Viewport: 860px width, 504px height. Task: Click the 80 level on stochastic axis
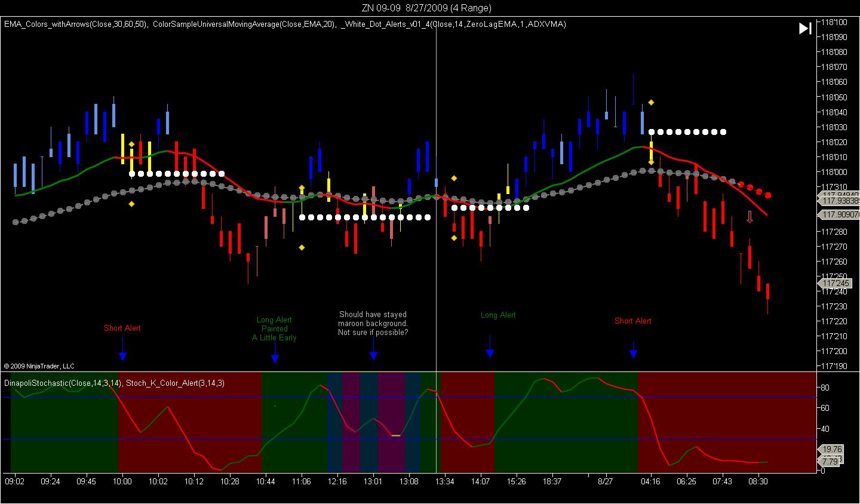(825, 388)
